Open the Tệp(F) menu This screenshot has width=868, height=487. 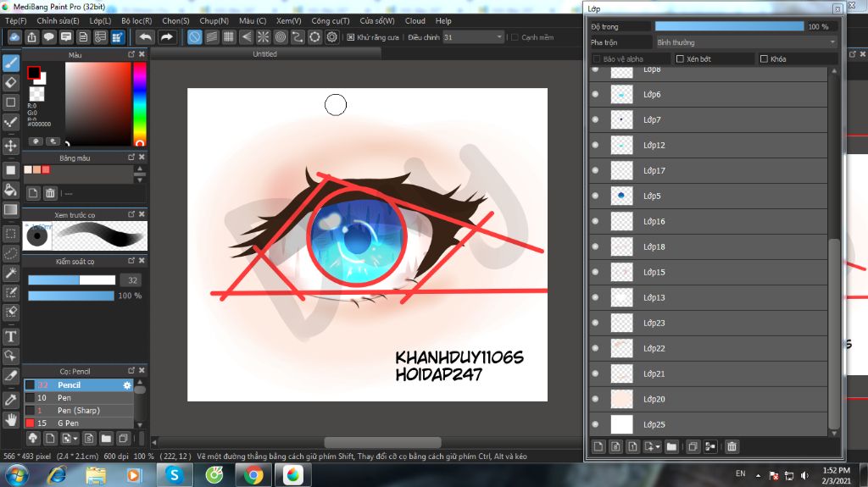tap(15, 20)
